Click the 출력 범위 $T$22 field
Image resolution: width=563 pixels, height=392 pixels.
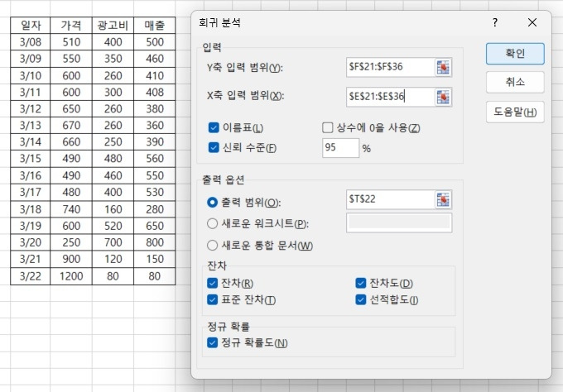391,199
